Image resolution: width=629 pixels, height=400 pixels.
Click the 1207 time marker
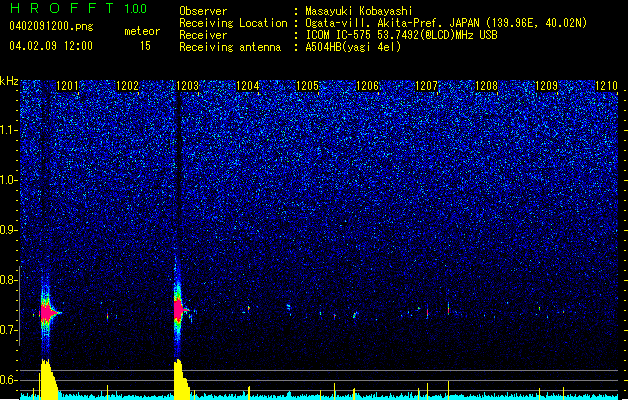tap(426, 85)
